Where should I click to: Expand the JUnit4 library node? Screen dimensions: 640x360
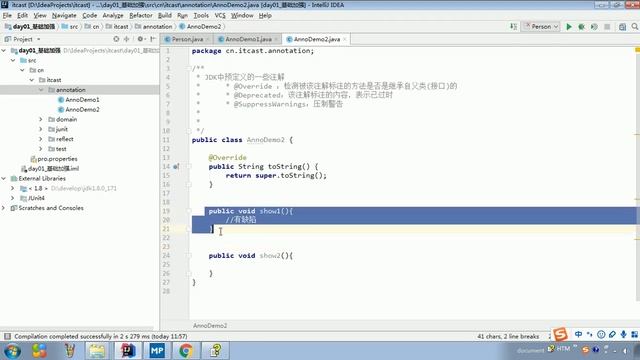(x=13, y=198)
